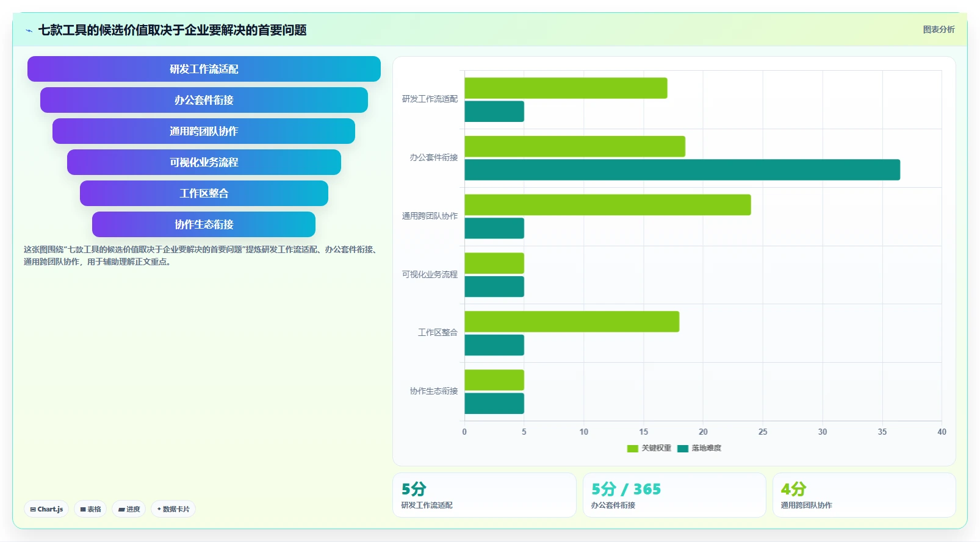980x542 pixels.
Task: Select the 协作生态衔接 funnel bar
Action: 204,224
